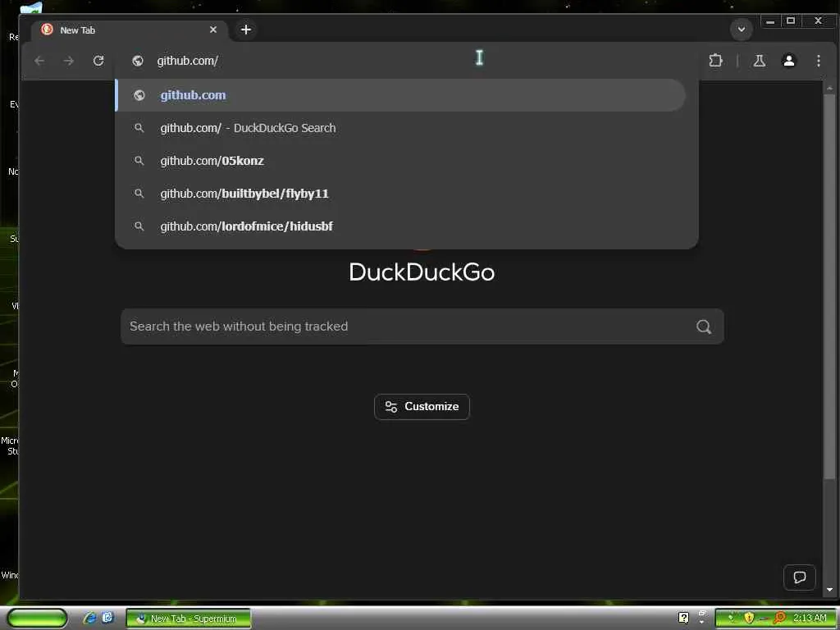Activate New Tab - Supermium taskbar button
The image size is (840, 630).
188,619
